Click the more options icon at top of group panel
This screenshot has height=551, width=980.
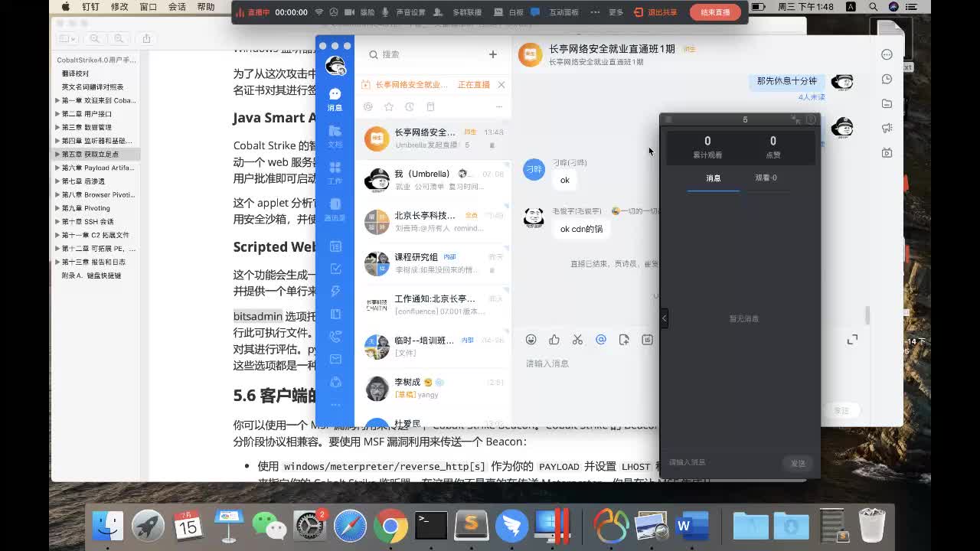pyautogui.click(x=887, y=54)
